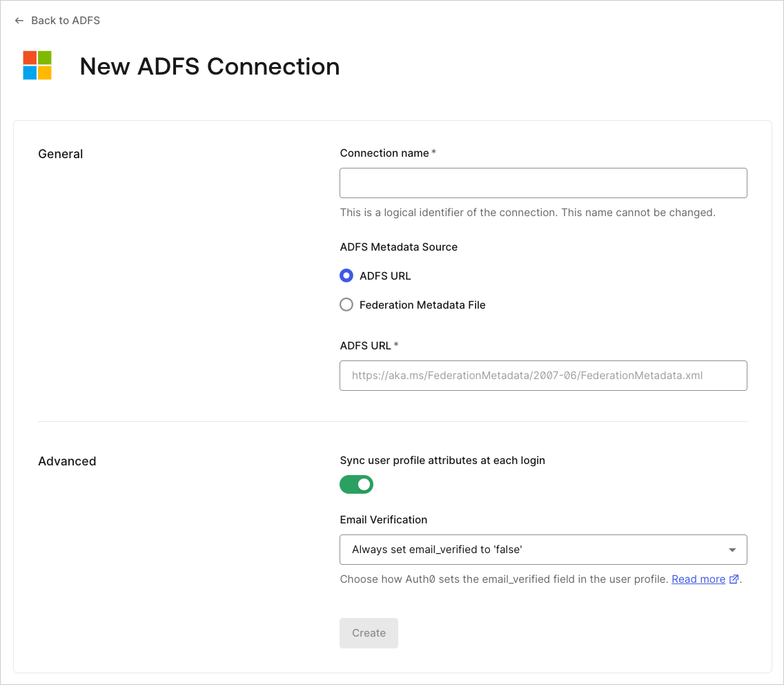Click the external link icon beside Read more

[734, 579]
